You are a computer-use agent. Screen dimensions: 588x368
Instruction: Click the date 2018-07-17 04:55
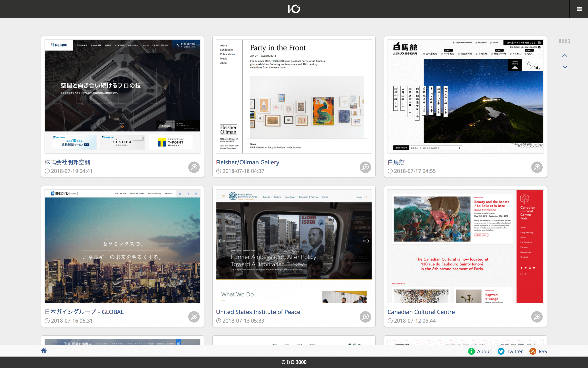(415, 171)
